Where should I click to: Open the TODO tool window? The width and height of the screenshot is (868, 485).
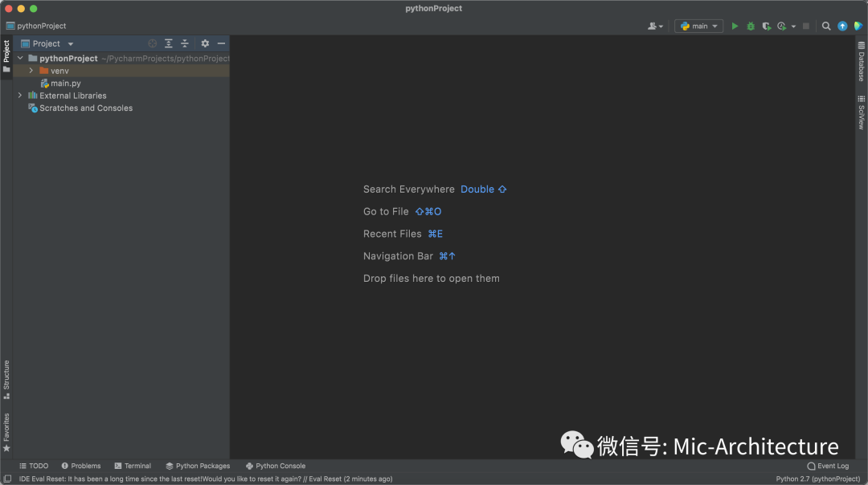34,467
